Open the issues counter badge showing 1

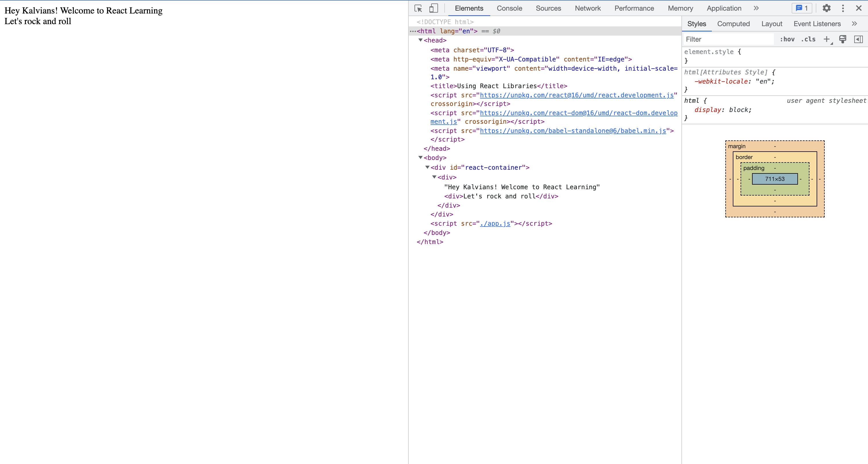(x=802, y=8)
